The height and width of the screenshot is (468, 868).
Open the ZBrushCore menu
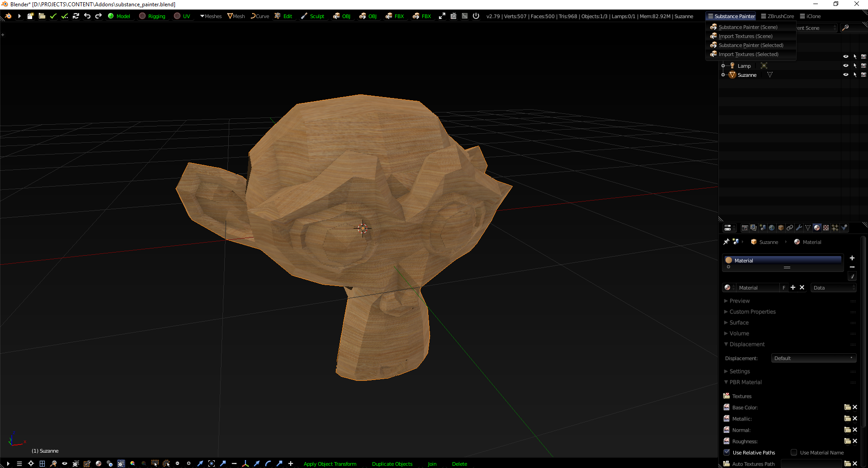777,16
